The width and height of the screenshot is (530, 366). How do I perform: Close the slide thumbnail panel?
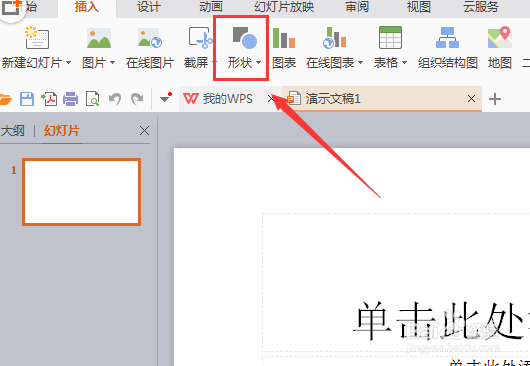[x=144, y=130]
